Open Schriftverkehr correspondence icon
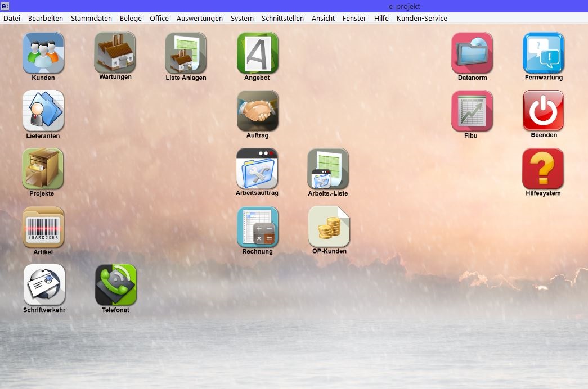588x389 pixels. click(44, 285)
